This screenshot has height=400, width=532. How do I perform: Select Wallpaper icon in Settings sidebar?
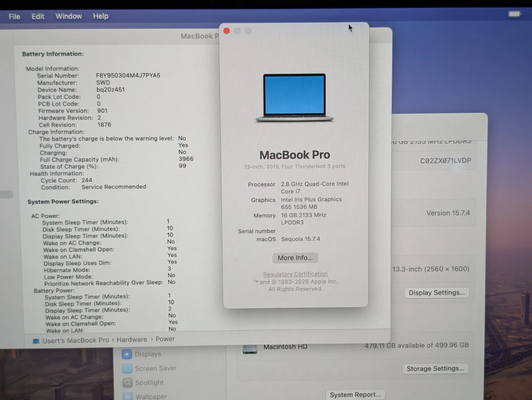[x=128, y=396]
